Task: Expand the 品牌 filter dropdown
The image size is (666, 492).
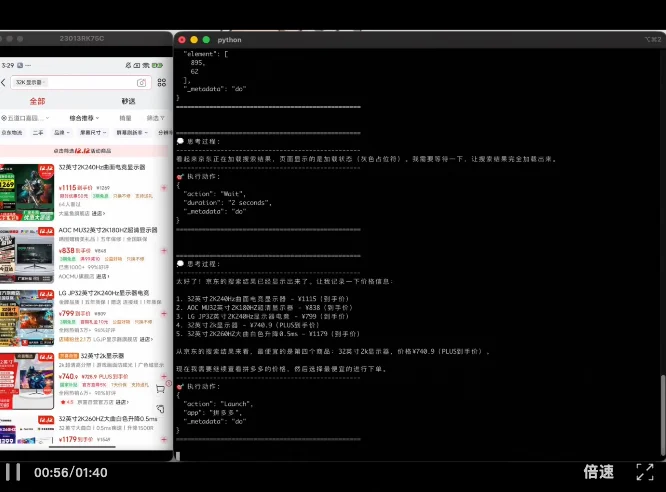Action: (62, 133)
